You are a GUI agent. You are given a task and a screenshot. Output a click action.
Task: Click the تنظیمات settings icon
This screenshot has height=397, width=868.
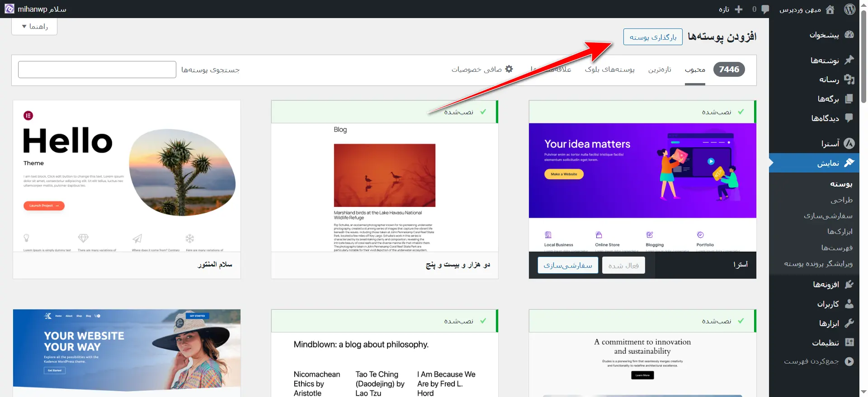[x=849, y=343]
